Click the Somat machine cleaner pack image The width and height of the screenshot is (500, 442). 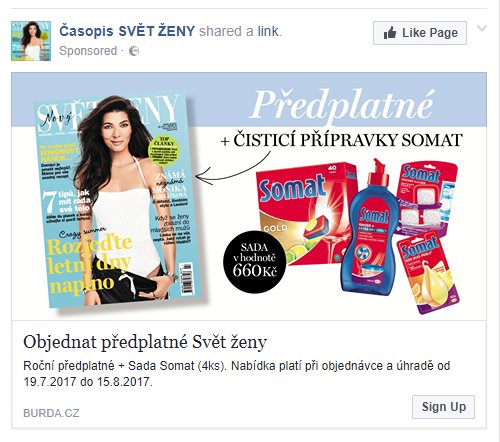point(426,198)
